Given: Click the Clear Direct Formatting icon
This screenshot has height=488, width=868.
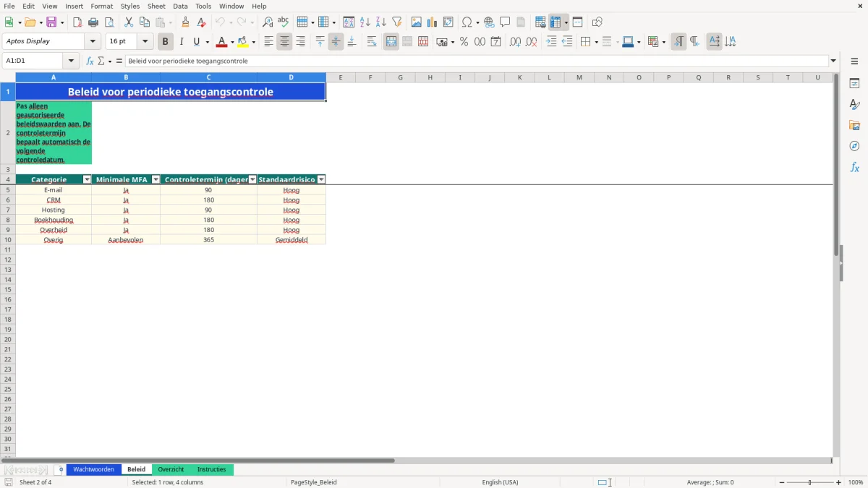Looking at the screenshot, I should [x=202, y=22].
